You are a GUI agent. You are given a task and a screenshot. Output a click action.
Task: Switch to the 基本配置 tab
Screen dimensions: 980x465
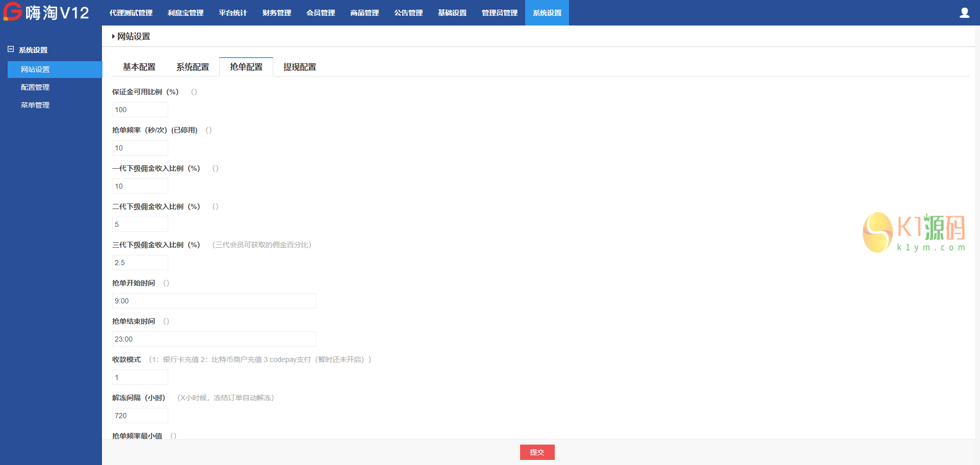click(x=139, y=67)
